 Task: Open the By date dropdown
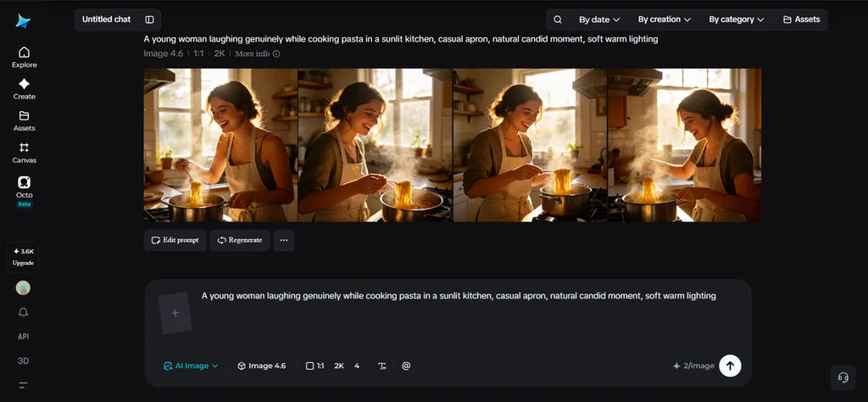599,20
